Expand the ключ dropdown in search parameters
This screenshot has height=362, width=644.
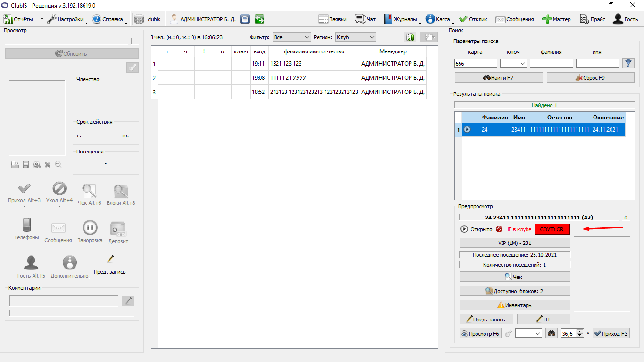tap(513, 63)
